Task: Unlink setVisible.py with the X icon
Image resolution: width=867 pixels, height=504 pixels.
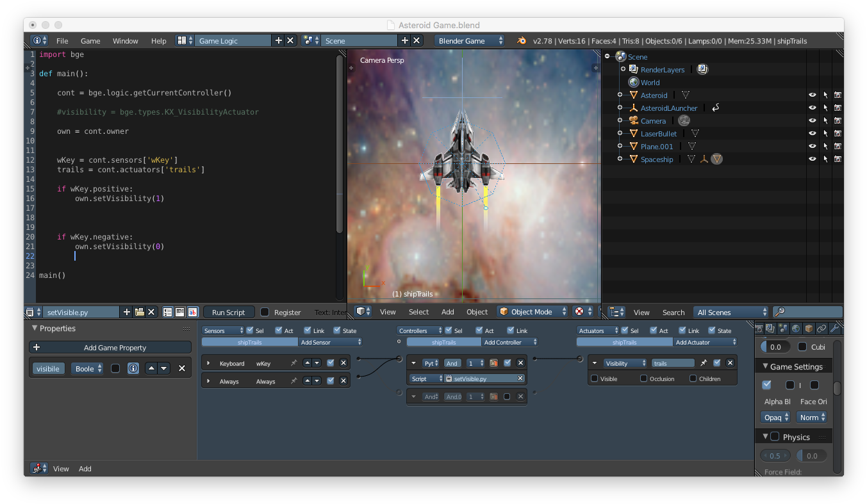Action: point(151,312)
